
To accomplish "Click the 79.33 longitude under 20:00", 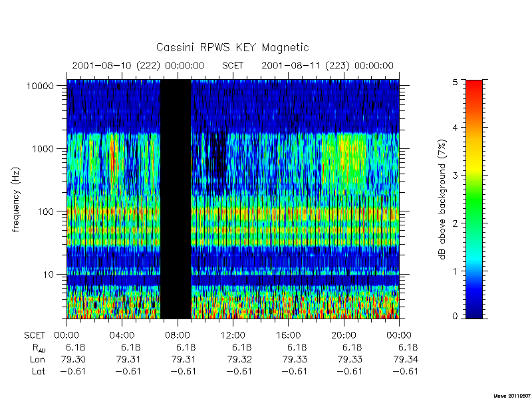I will [x=350, y=359].
